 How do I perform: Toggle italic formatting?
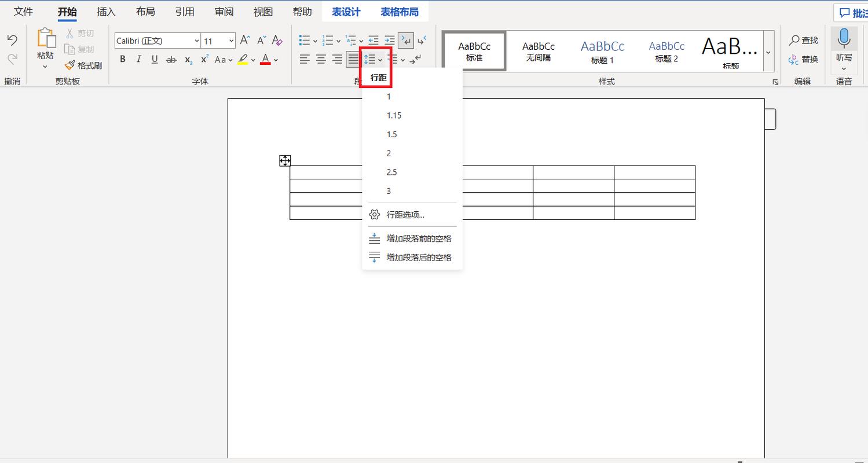(138, 59)
